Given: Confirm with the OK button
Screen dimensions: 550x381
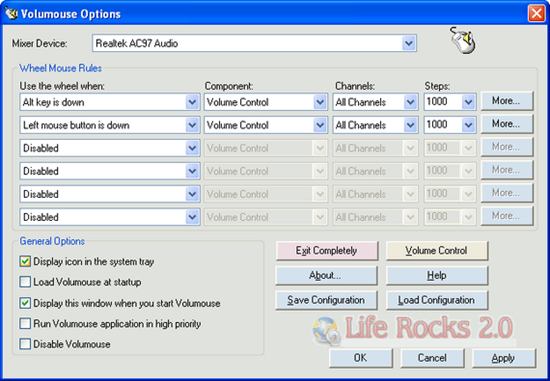Looking at the screenshot, I should [361, 358].
